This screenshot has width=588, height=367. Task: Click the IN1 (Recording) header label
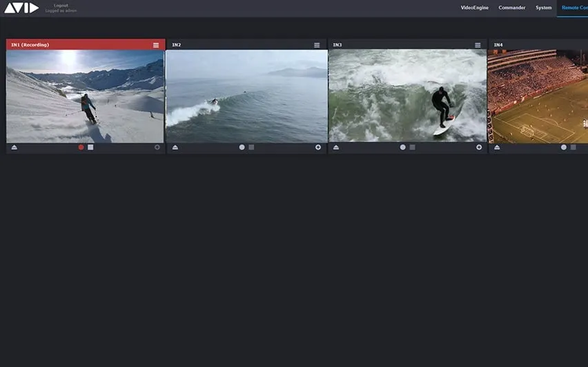(x=30, y=45)
